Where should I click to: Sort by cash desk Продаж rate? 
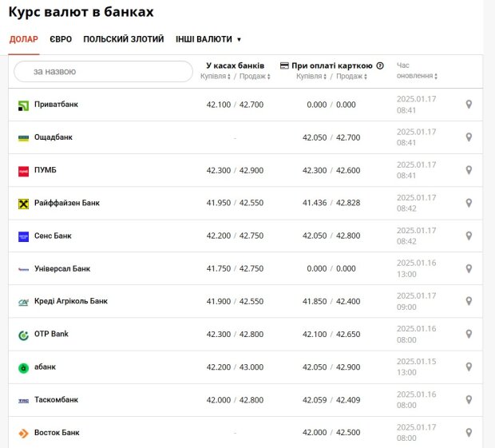(255, 77)
